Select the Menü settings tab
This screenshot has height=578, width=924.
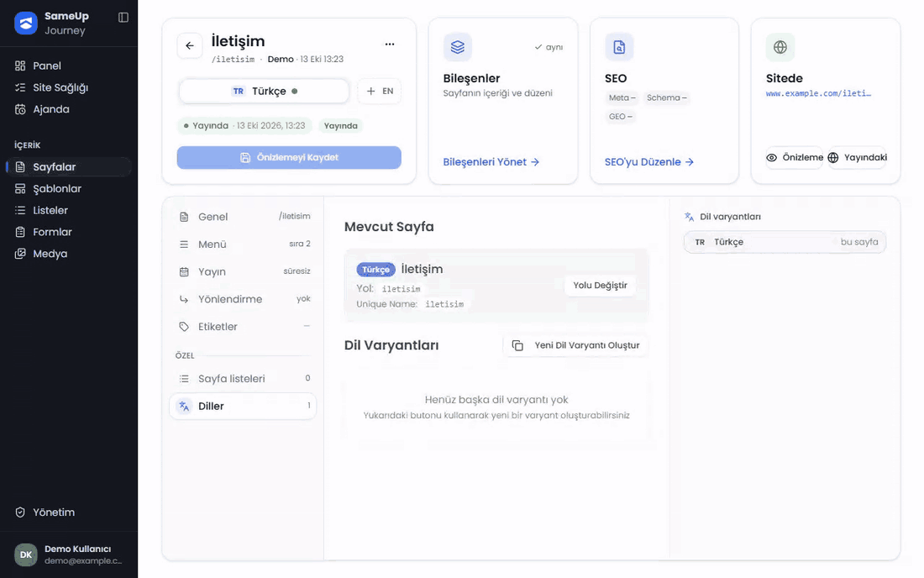(244, 244)
